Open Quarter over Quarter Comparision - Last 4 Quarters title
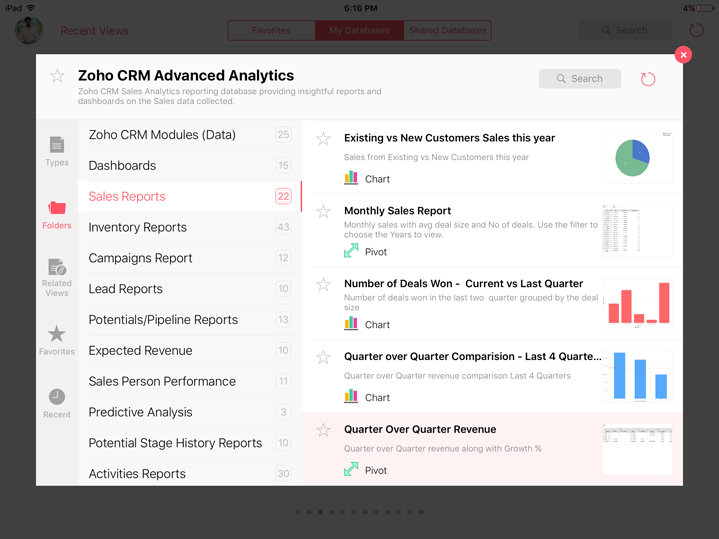Viewport: 719px width, 539px height. click(472, 356)
